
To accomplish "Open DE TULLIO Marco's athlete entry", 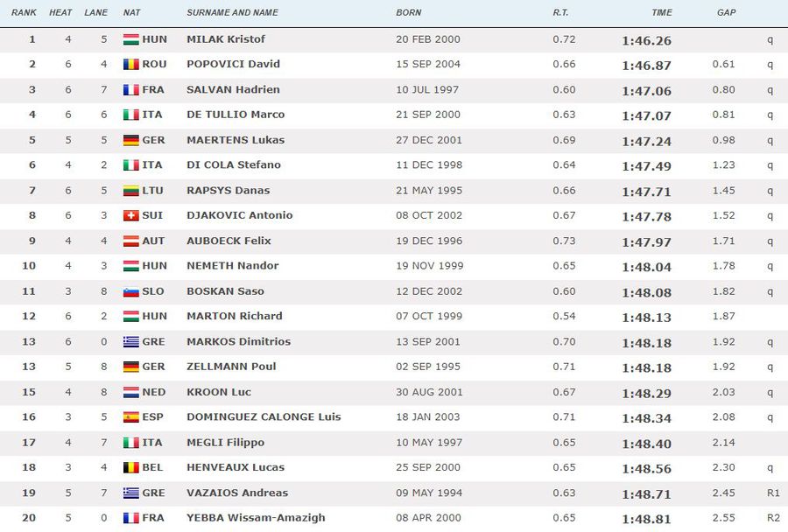I will click(x=236, y=115).
